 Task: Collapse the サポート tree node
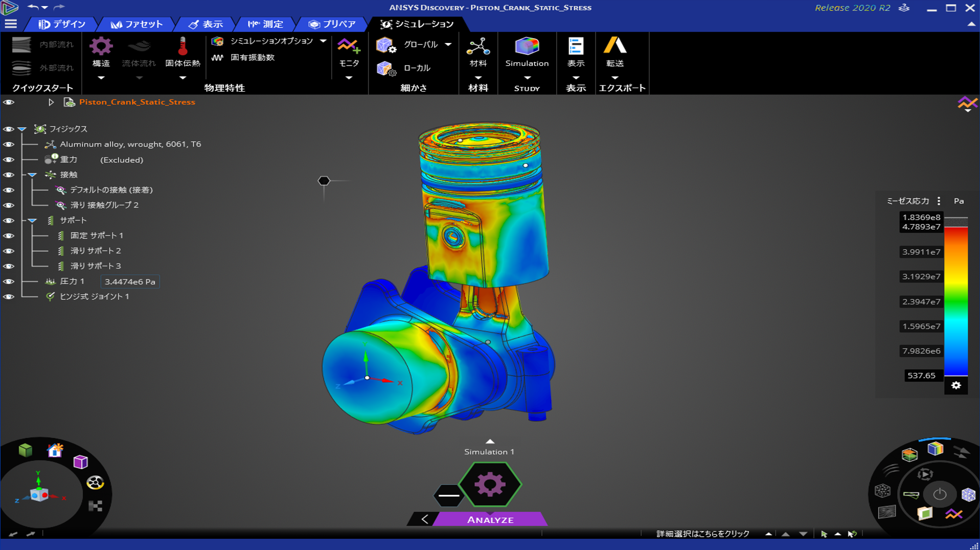point(32,221)
